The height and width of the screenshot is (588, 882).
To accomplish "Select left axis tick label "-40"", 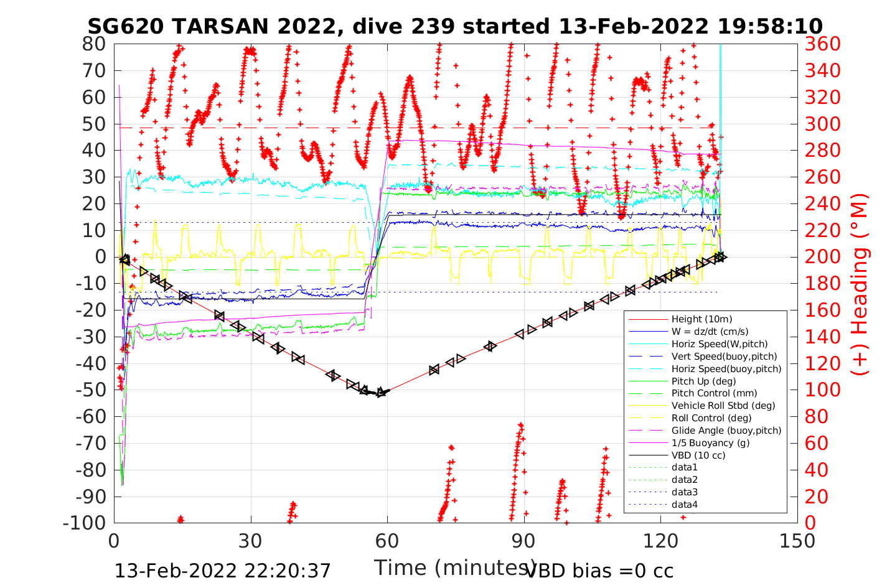I will click(91, 363).
